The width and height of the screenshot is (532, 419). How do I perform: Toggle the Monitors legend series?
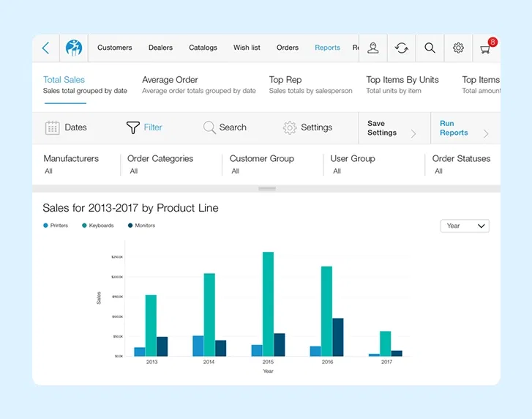pos(141,226)
